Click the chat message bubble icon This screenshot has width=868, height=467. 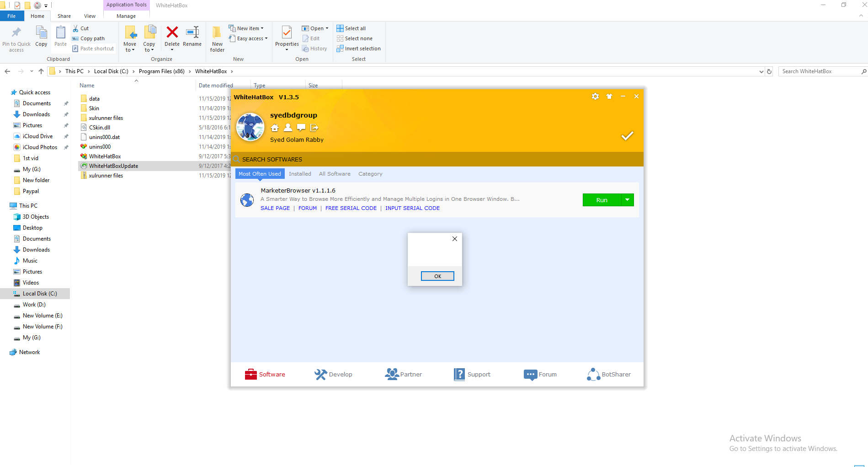pos(301,128)
